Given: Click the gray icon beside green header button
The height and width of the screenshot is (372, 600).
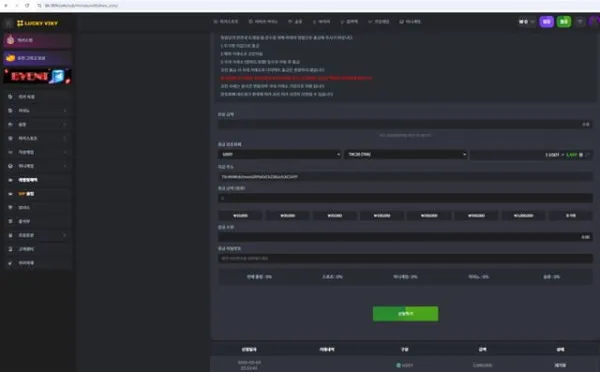Looking at the screenshot, I should tap(580, 22).
